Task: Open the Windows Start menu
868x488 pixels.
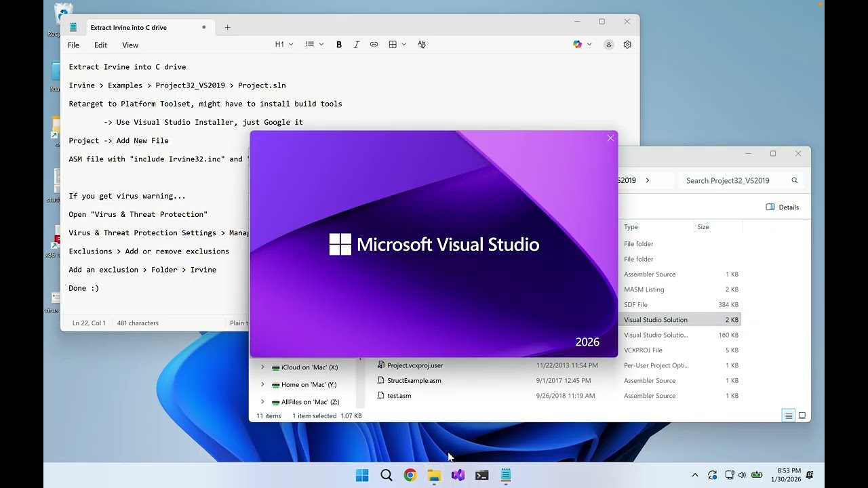Action: (363, 475)
